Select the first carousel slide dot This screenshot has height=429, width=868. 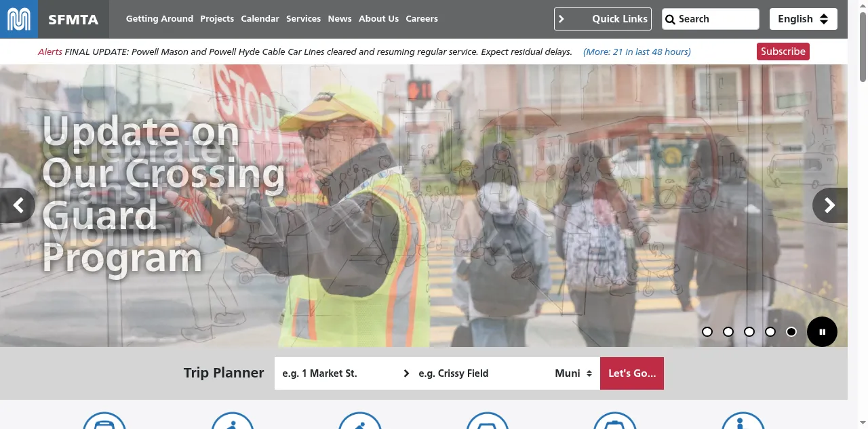[707, 331]
